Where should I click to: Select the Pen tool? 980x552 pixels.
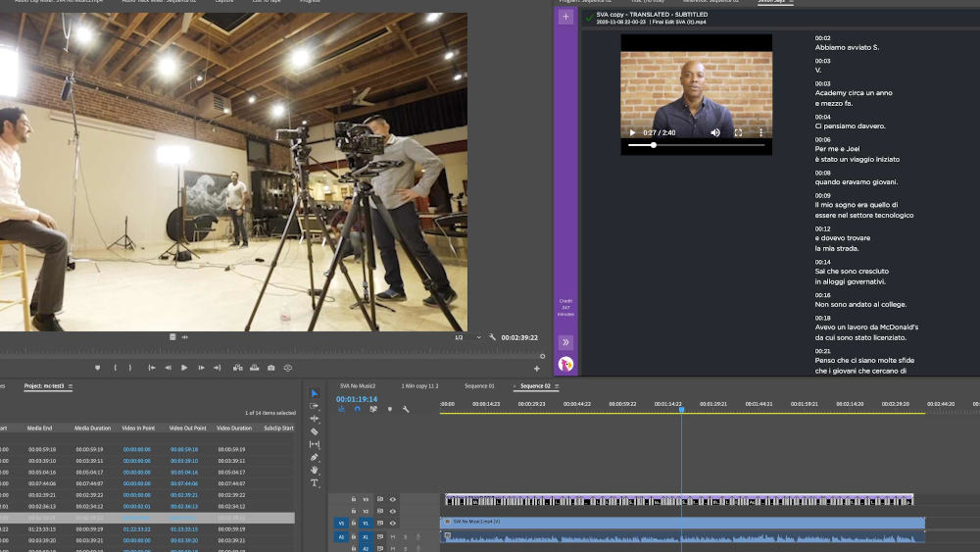coord(315,457)
